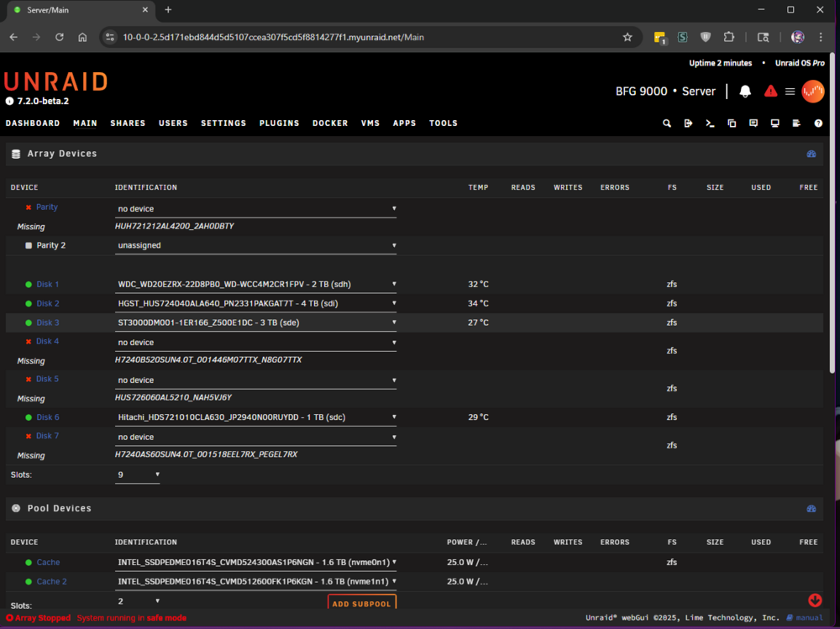Open the terminal prompt icon
The height and width of the screenshot is (629, 840).
coord(710,123)
